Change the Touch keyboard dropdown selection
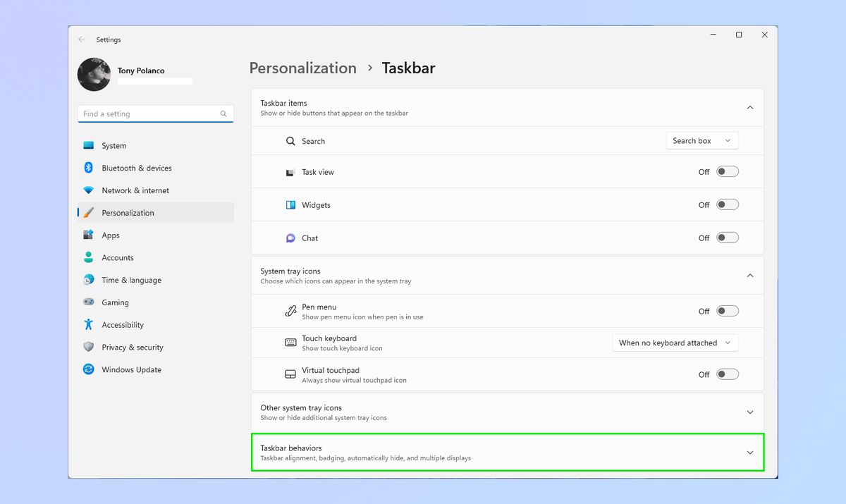This screenshot has width=846, height=504. pos(675,343)
